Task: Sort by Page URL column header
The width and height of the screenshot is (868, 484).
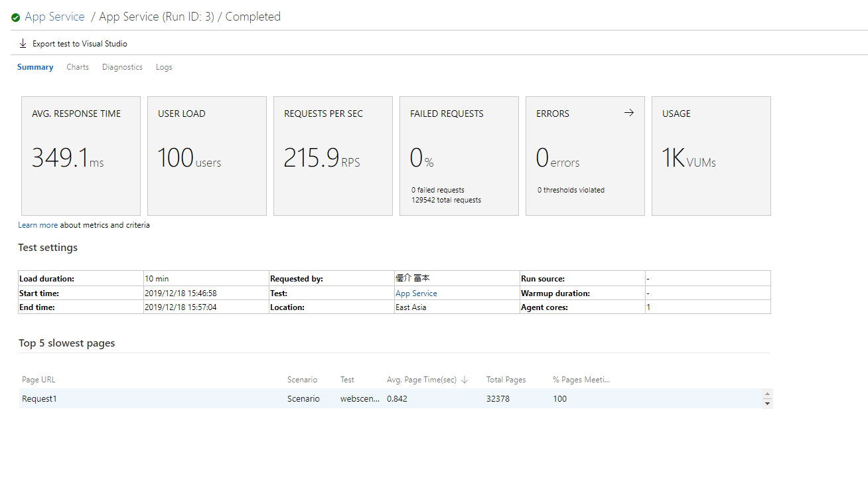Action: point(38,380)
